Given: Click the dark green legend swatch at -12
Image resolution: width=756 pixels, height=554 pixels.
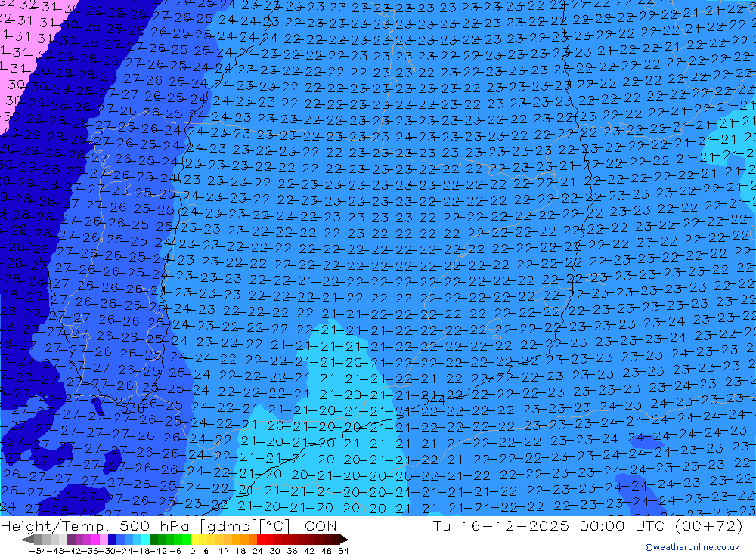Looking at the screenshot, I should pos(153,540).
